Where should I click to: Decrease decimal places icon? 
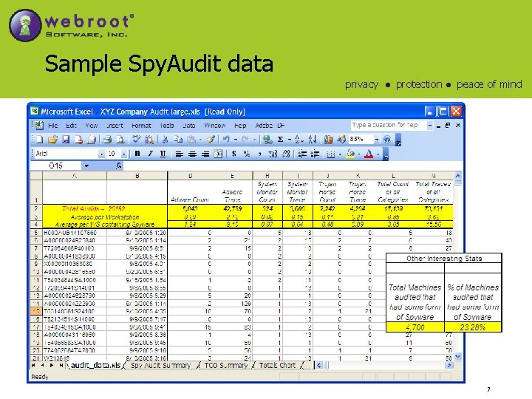point(286,154)
